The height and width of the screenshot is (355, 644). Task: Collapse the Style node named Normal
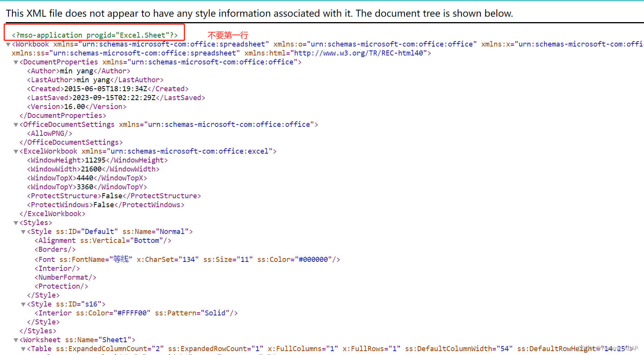point(23,232)
